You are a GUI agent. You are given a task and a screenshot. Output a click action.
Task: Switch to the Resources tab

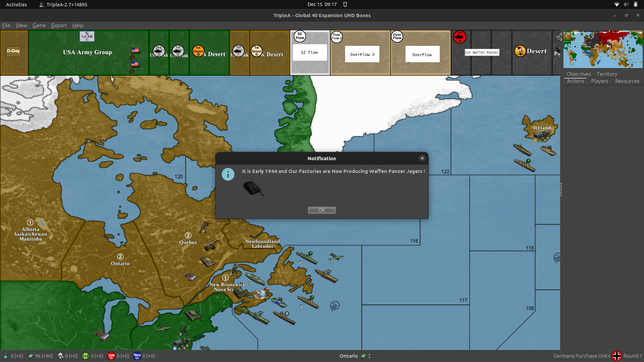[x=627, y=81]
